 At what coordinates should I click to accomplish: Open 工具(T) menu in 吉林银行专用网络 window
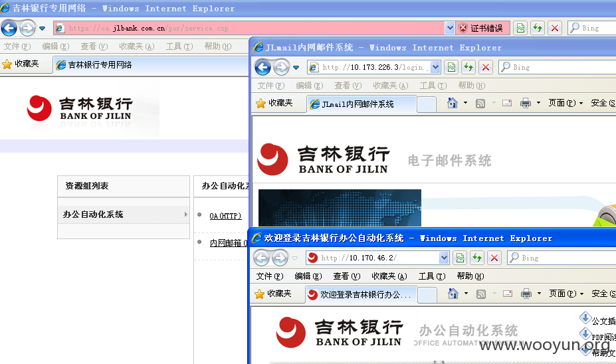(x=179, y=46)
